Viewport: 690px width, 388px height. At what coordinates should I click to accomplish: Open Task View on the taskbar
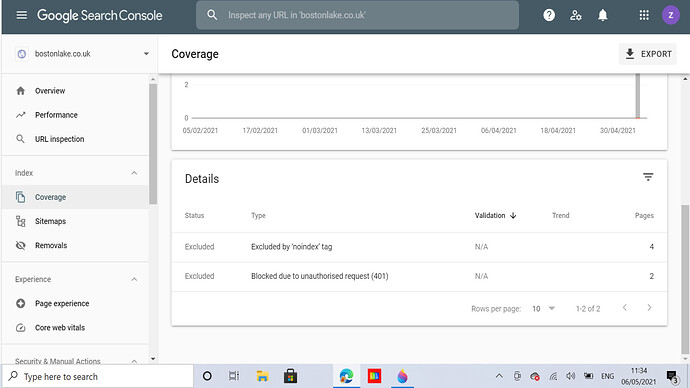234,376
